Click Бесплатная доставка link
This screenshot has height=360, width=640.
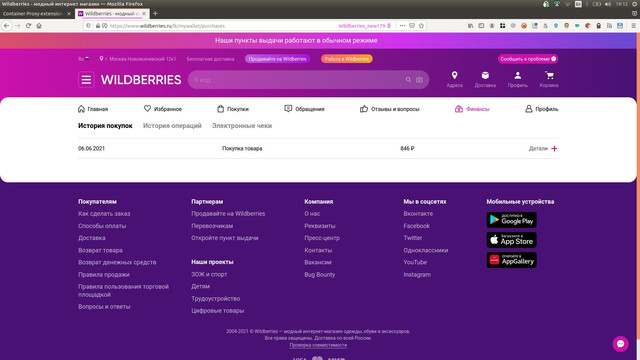click(210, 59)
